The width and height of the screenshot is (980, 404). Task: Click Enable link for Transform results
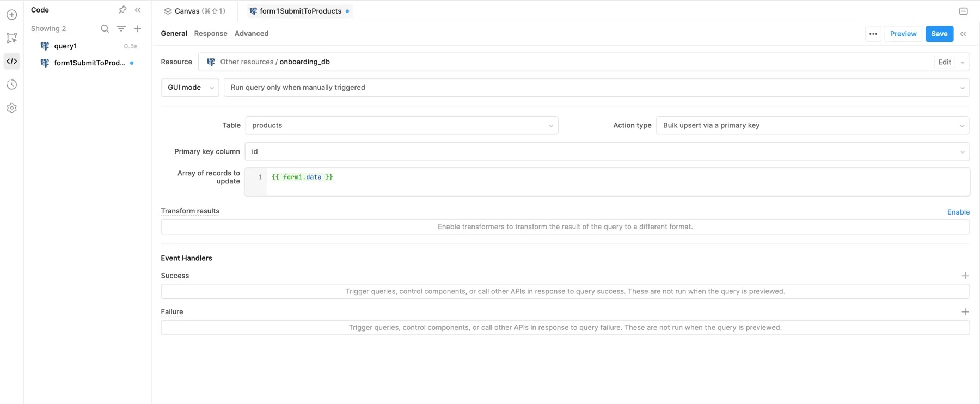click(958, 212)
